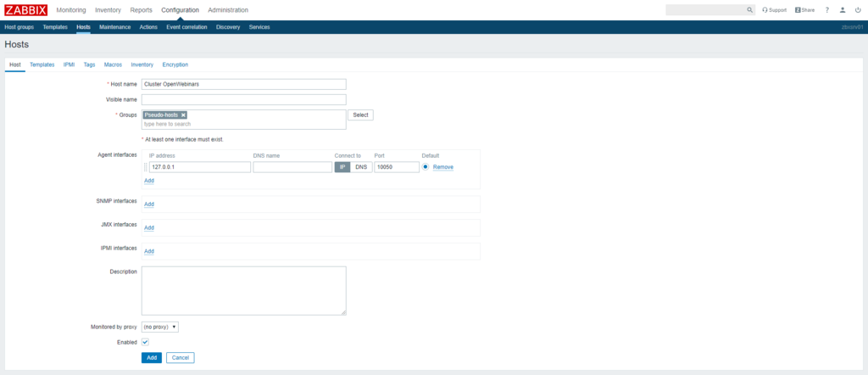Click the Description text area
868x375 pixels.
tap(243, 291)
